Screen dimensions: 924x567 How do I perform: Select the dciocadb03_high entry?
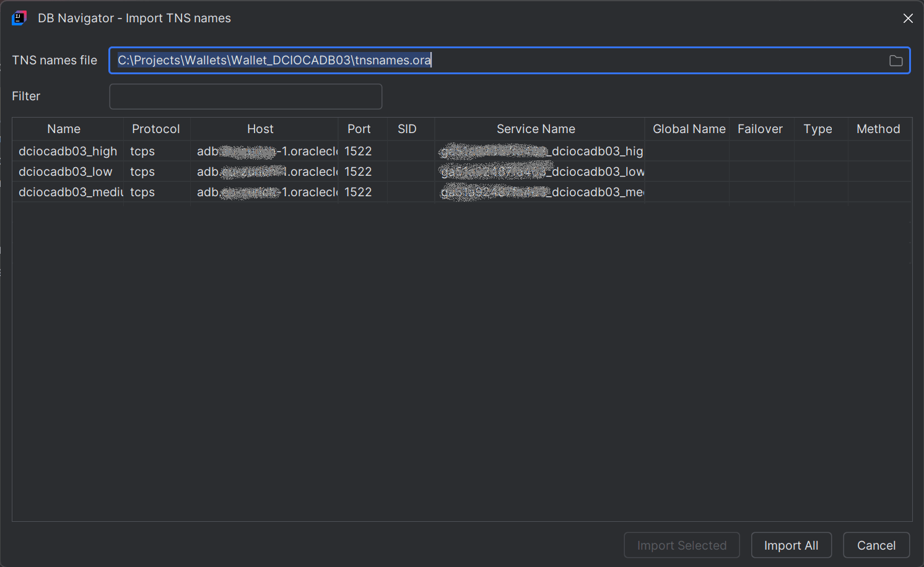[x=68, y=151]
